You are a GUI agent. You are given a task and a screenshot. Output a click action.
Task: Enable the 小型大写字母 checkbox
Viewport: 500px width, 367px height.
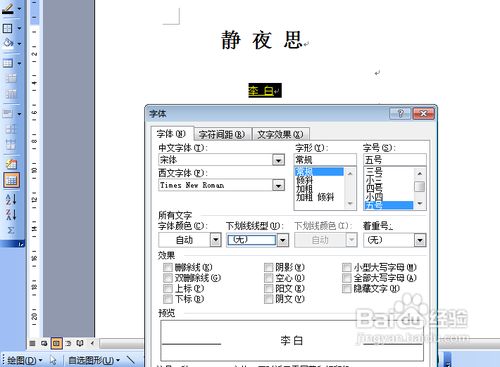(347, 267)
